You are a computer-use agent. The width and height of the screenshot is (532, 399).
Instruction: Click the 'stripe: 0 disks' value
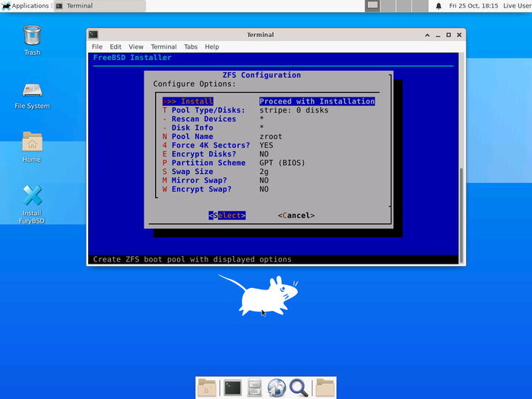pyautogui.click(x=294, y=110)
